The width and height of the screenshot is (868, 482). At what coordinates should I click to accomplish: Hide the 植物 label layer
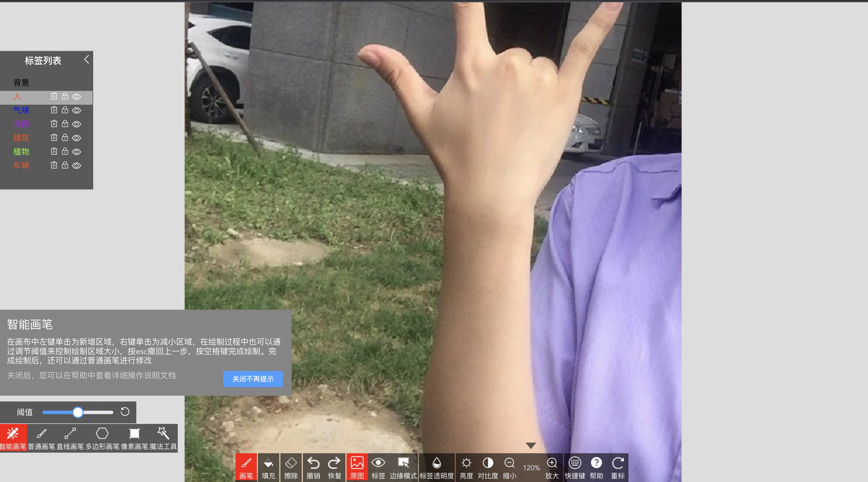pyautogui.click(x=77, y=152)
